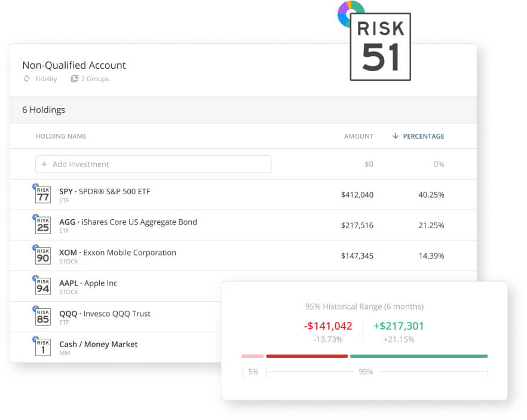Image resolution: width=527 pixels, height=420 pixels.
Task: Click the red downside range bar segment
Action: click(x=307, y=356)
